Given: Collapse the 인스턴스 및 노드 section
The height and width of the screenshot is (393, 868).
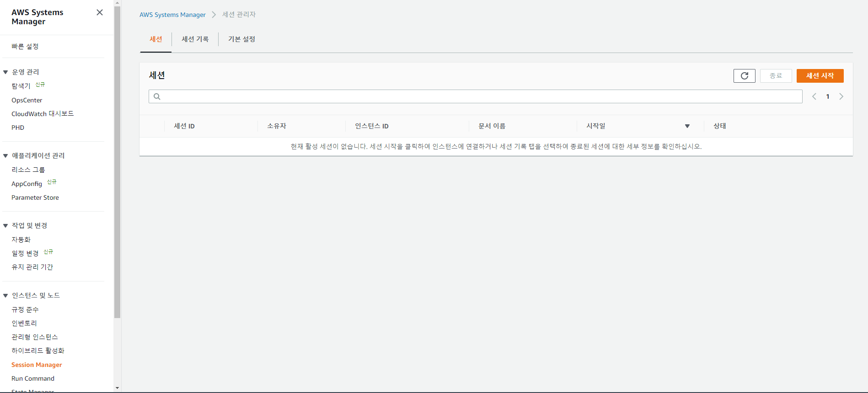Looking at the screenshot, I should [5, 296].
